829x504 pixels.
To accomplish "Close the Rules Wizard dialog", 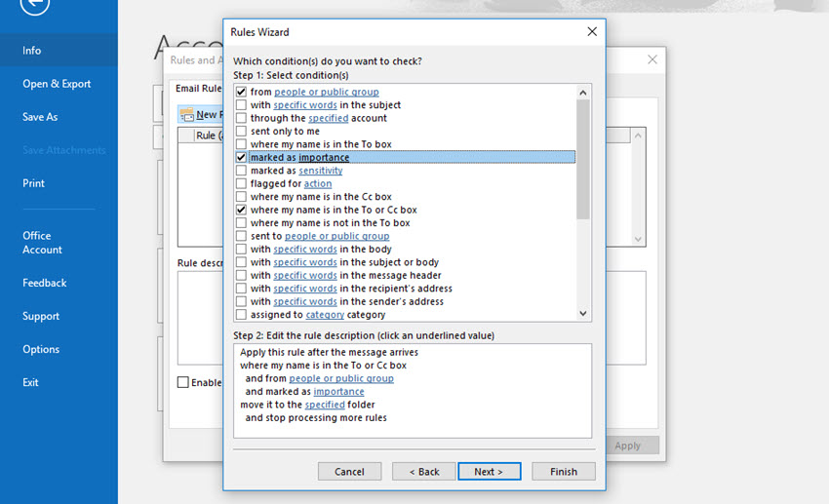I will 592,32.
